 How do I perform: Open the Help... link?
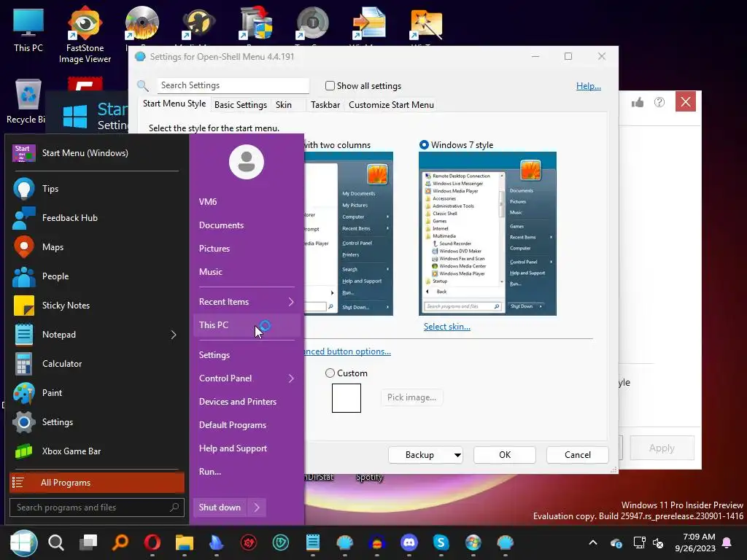tap(589, 86)
